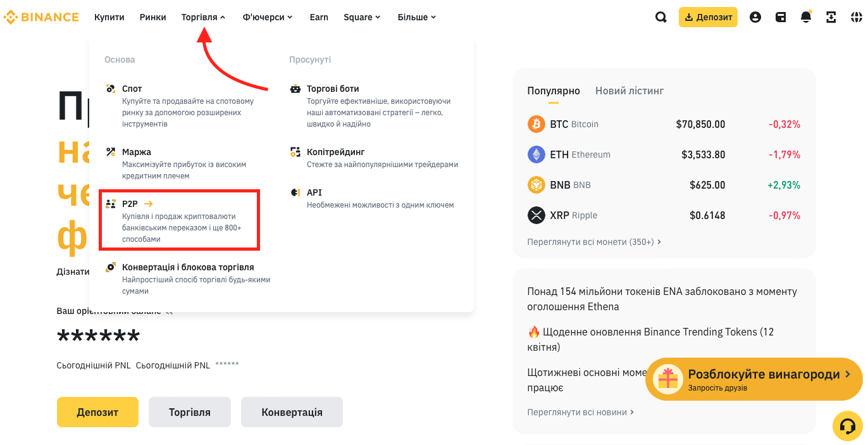The image size is (868, 445).
Task: Expand the Square dropdown
Action: pos(363,17)
